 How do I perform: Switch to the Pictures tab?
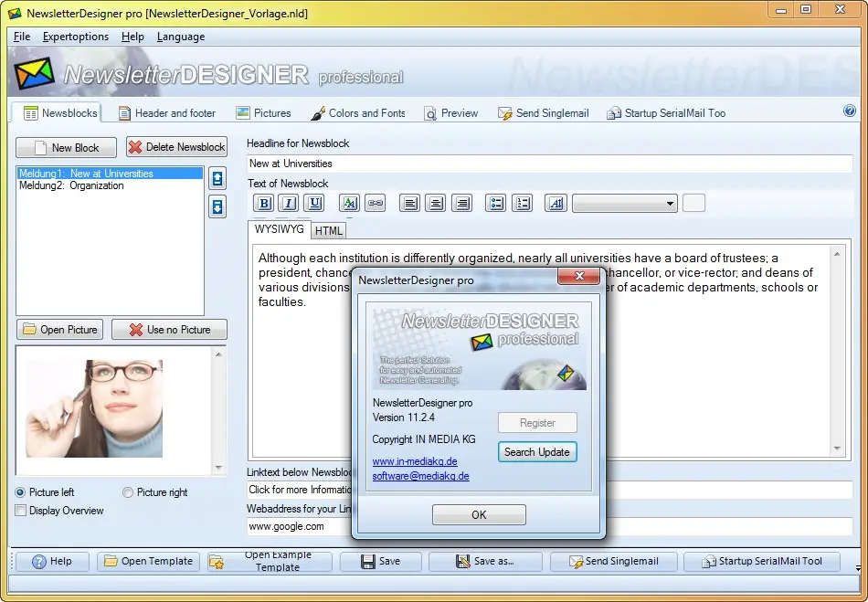click(x=263, y=113)
